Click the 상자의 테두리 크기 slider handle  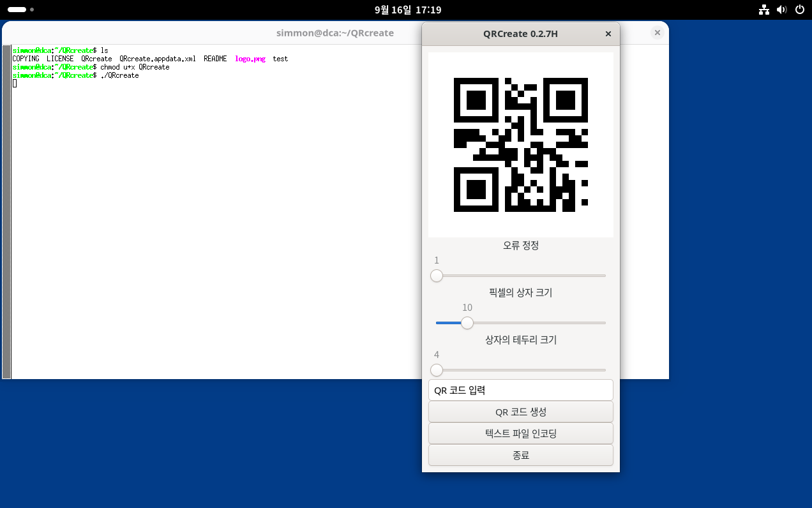pos(437,370)
